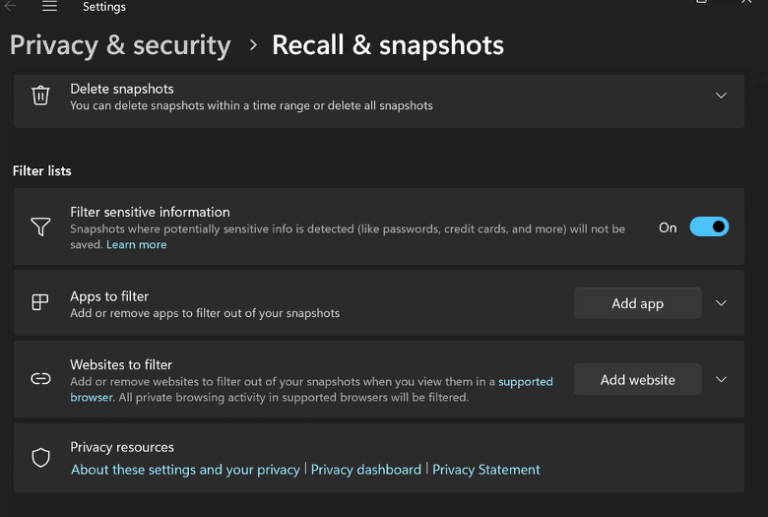Expand the Apps to filter list
This screenshot has width=768, height=517.
point(721,303)
